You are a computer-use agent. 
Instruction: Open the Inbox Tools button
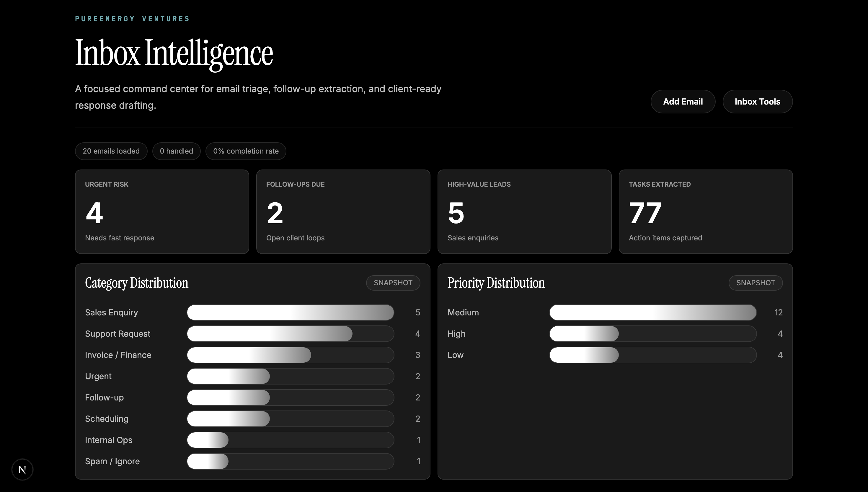(757, 102)
